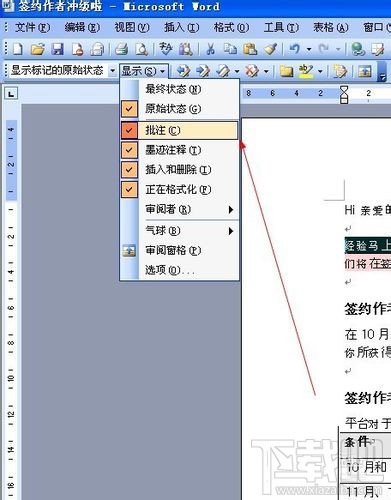The width and height of the screenshot is (391, 500).
Task: Click the Tables and Borders pencil icon
Action: [378, 50]
